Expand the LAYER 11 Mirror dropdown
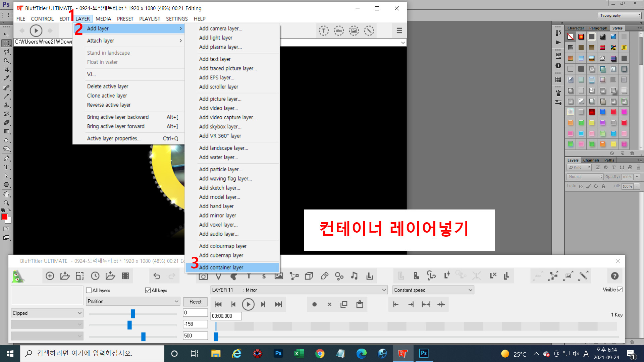 (x=299, y=290)
